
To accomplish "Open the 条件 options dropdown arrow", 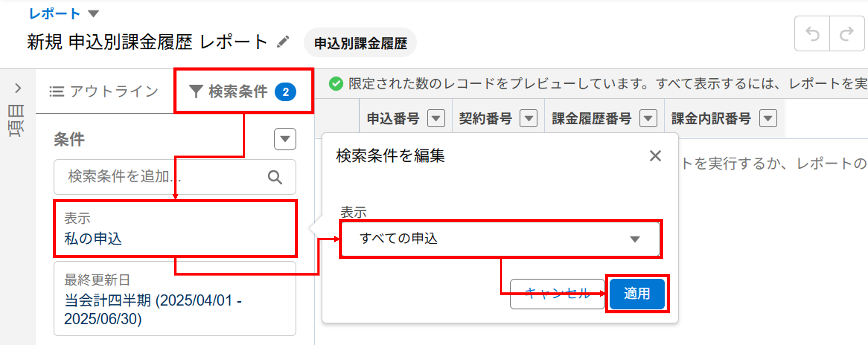I will pyautogui.click(x=285, y=139).
